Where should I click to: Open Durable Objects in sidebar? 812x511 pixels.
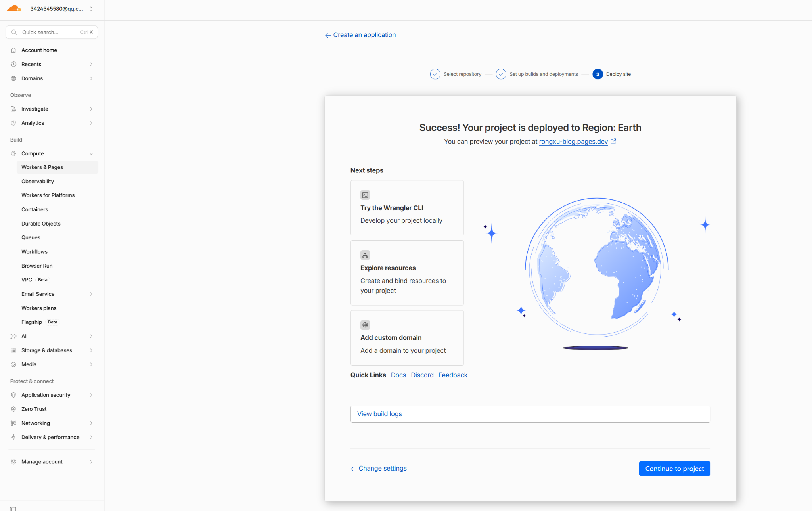click(41, 224)
